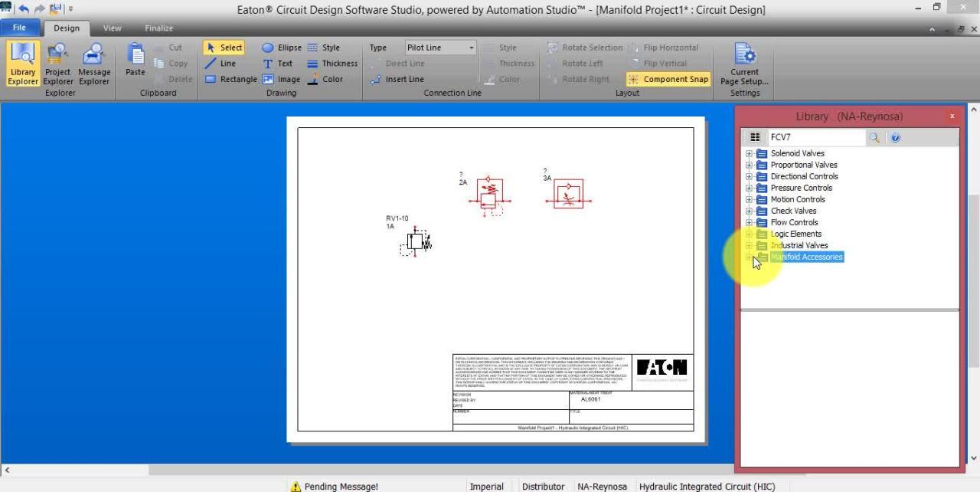Image resolution: width=980 pixels, height=492 pixels.
Task: Expand the Motion Controls folder
Action: [x=749, y=199]
